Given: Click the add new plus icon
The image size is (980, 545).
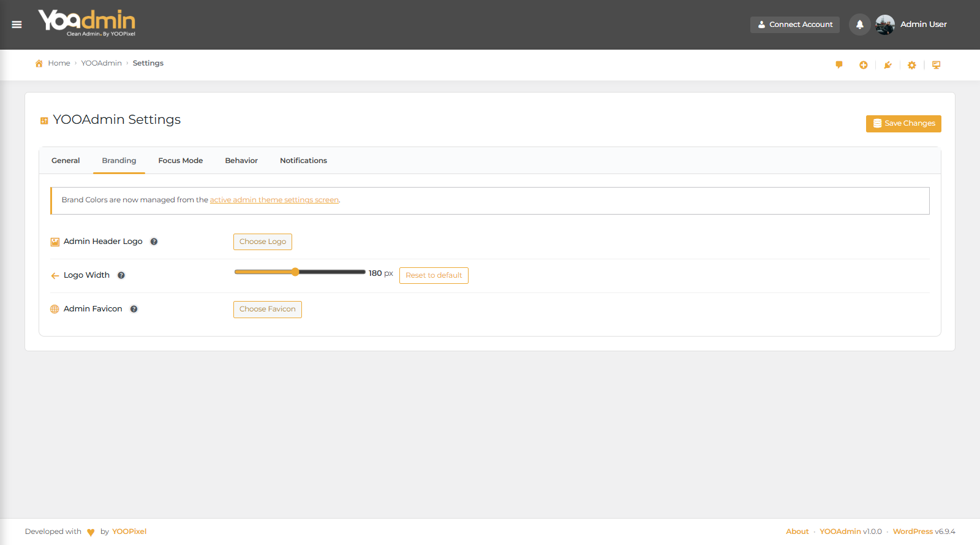Looking at the screenshot, I should 864,65.
